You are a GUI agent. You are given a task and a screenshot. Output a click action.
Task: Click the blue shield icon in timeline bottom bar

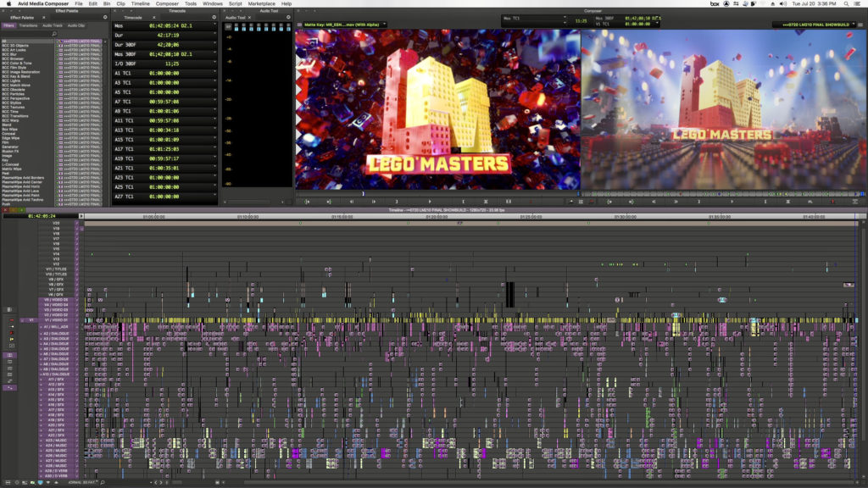(x=41, y=482)
